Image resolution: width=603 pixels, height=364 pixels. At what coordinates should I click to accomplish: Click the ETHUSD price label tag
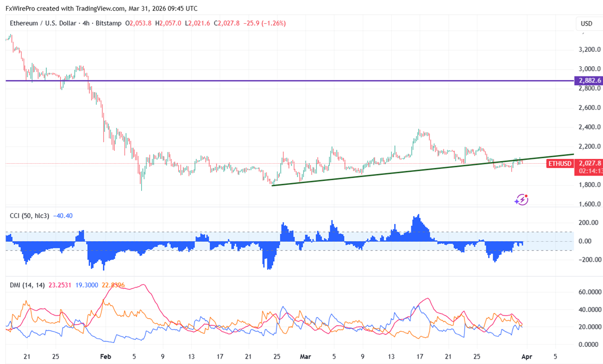coord(560,163)
